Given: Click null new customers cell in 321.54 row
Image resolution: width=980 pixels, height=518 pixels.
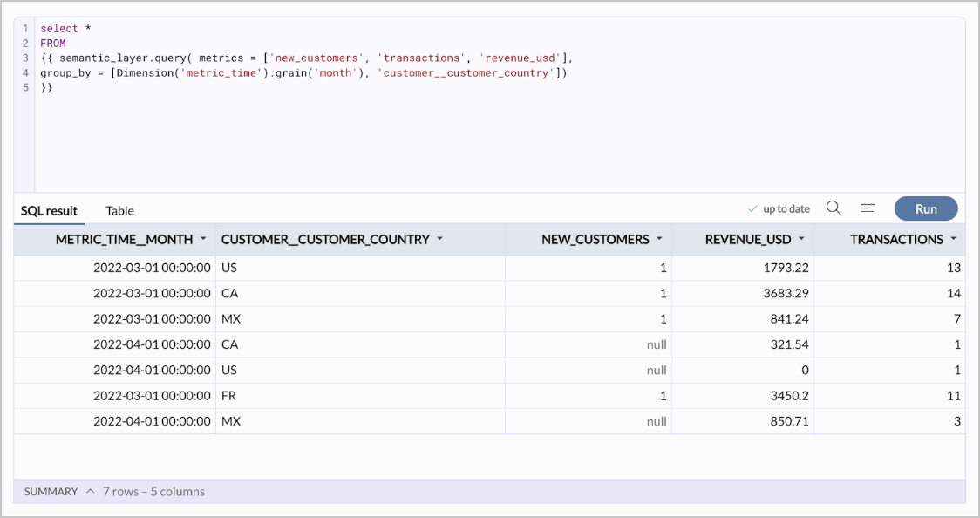Looking at the screenshot, I should 589,345.
